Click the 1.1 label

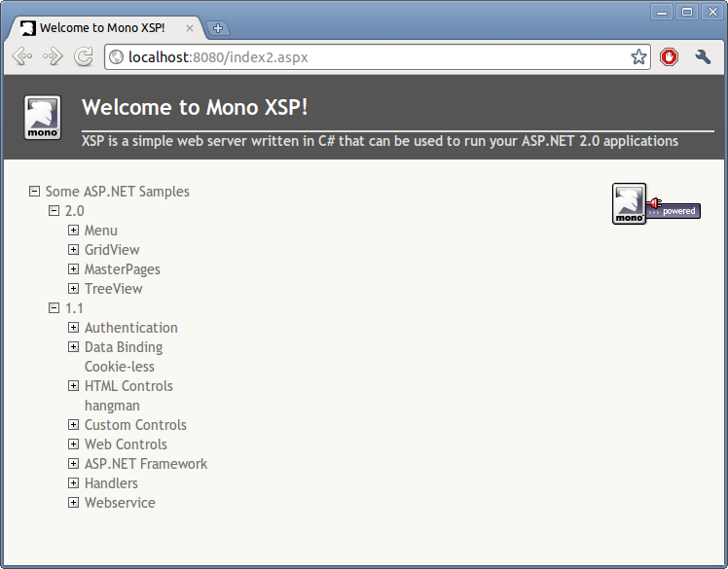point(74,308)
